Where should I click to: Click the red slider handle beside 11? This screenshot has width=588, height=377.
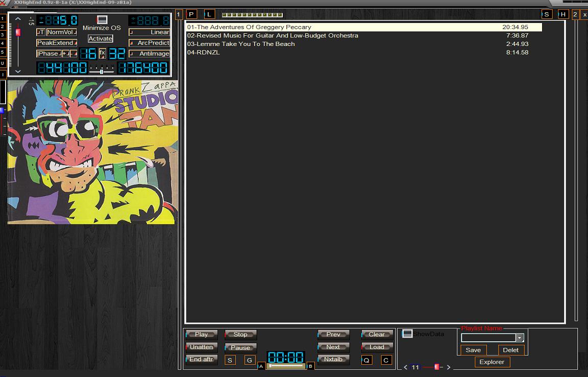436,367
